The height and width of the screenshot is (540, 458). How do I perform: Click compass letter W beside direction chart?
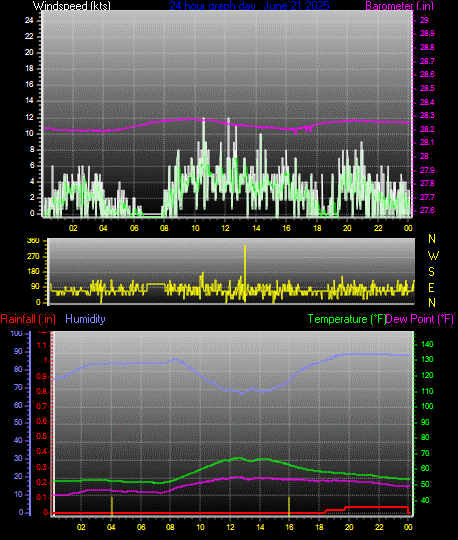pos(433,256)
